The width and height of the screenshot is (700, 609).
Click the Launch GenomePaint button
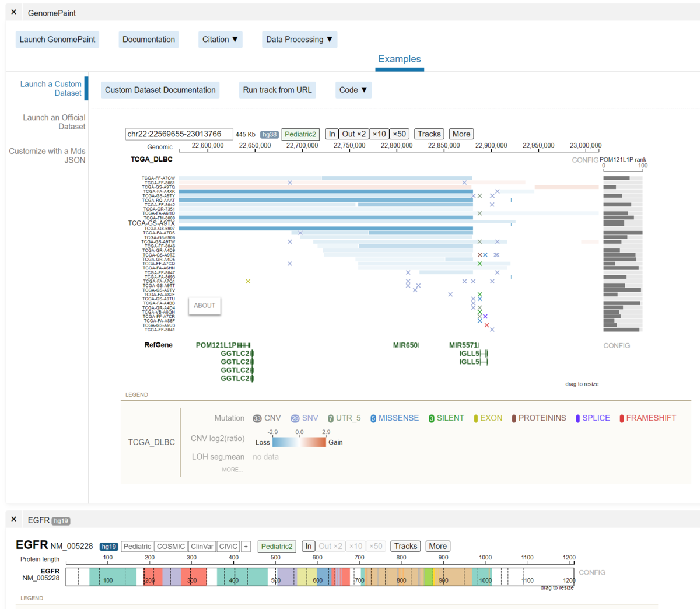[x=57, y=40]
